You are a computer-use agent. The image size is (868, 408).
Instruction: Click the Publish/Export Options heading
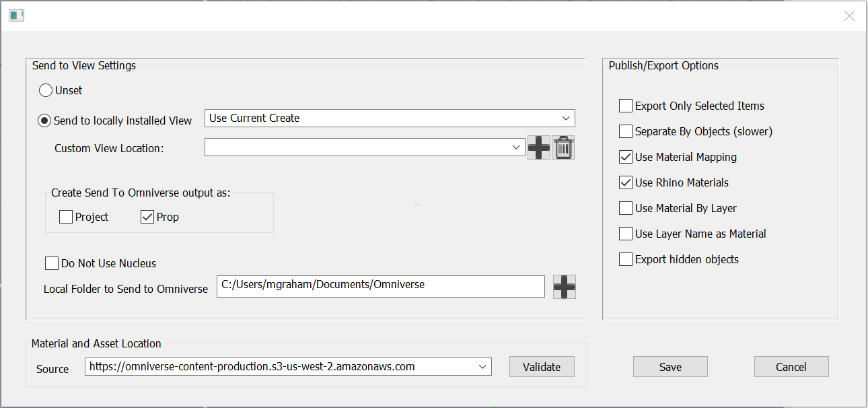coord(663,65)
